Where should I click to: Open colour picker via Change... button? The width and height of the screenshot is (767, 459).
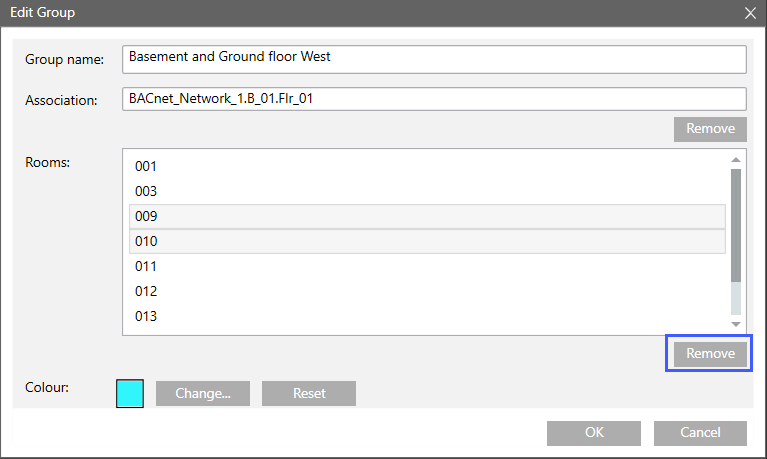tap(203, 394)
